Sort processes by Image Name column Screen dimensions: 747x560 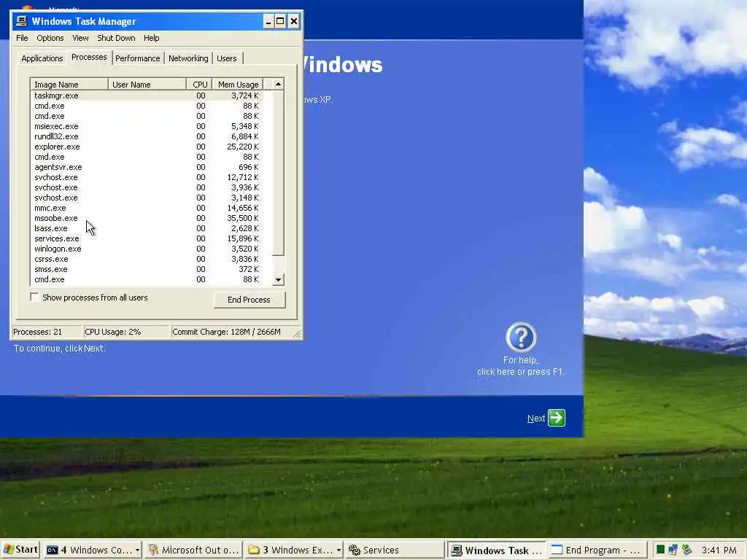69,85
